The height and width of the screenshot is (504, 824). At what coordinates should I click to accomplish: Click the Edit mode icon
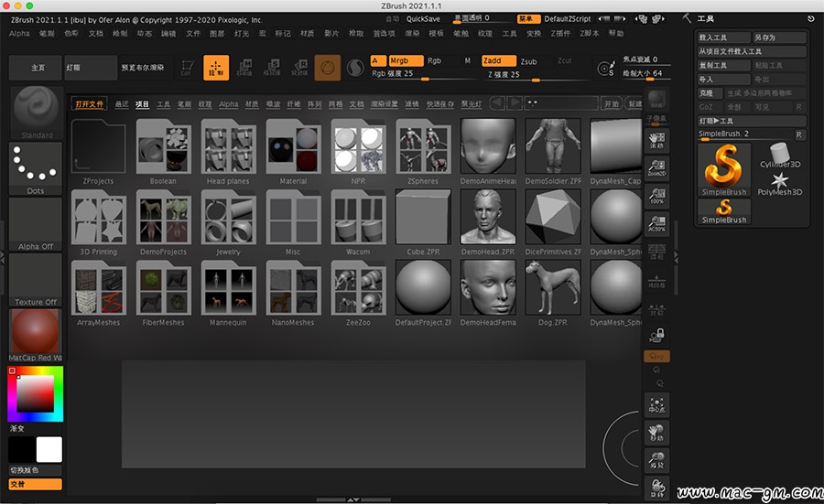(187, 68)
